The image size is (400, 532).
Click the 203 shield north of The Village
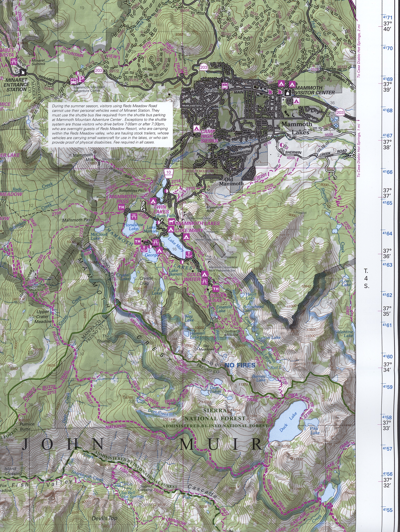click(x=204, y=67)
